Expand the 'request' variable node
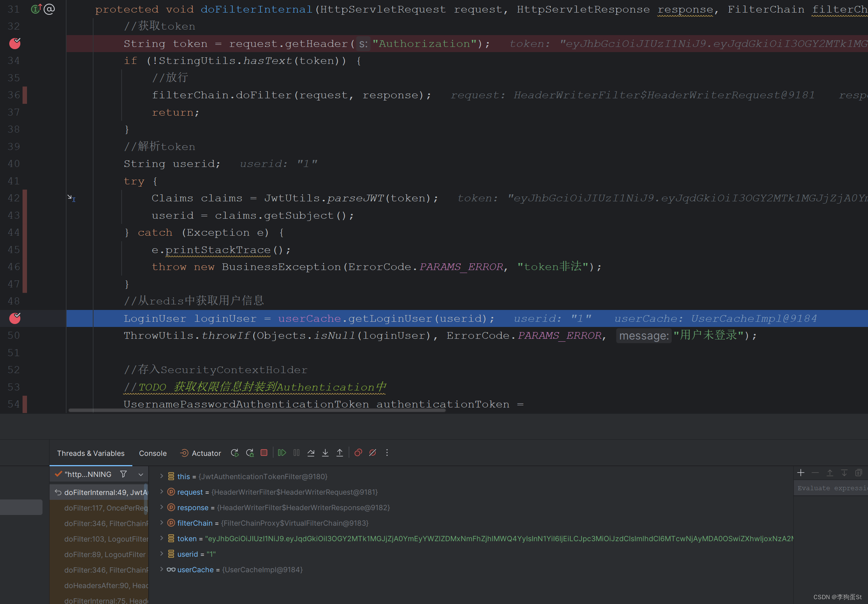Screen dimensions: 868x604 (x=162, y=491)
